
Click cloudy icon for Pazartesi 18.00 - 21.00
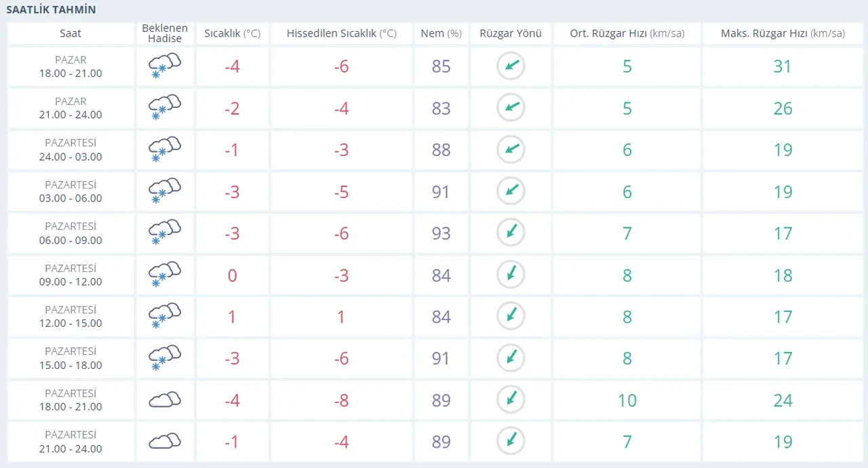point(164,399)
